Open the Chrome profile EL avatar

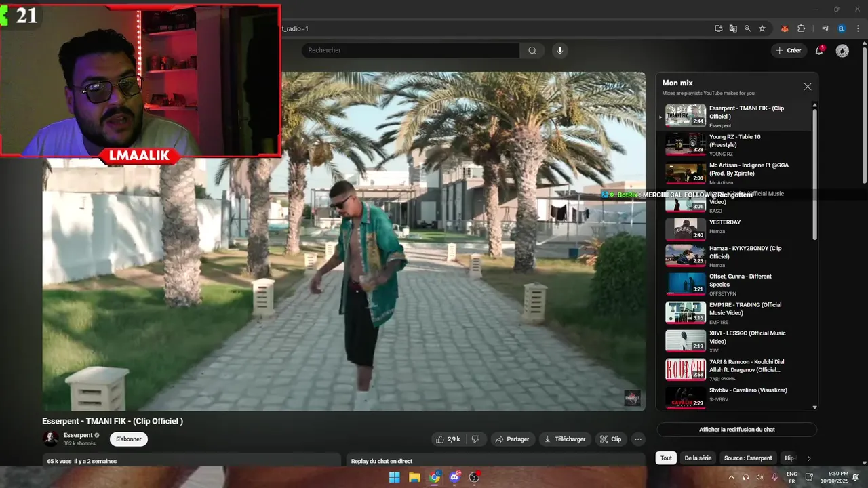tap(842, 28)
